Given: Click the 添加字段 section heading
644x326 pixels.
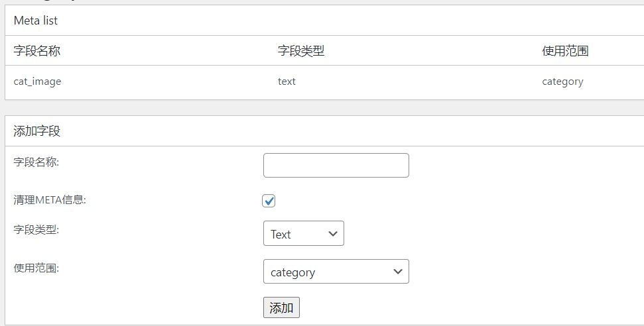Looking at the screenshot, I should [x=37, y=131].
